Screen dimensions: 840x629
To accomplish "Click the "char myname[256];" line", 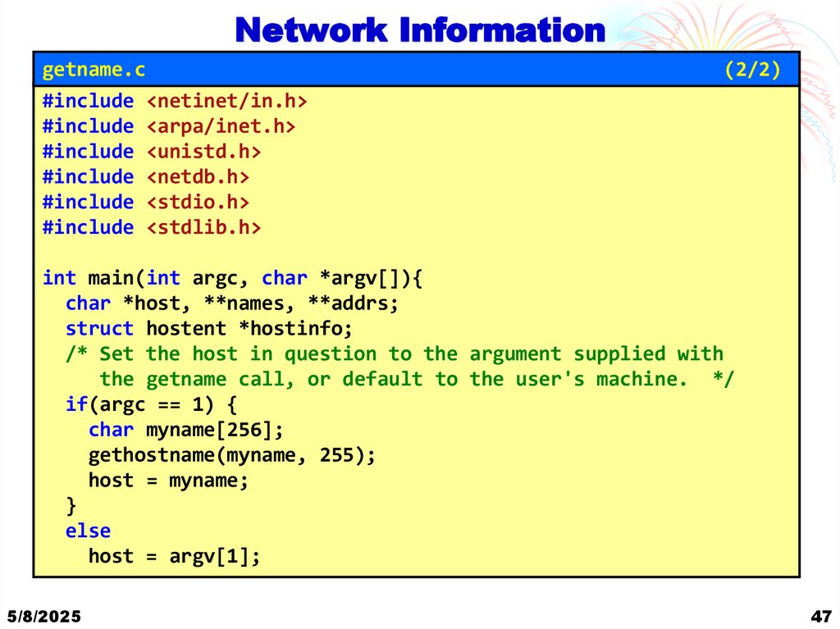I will tap(186, 429).
